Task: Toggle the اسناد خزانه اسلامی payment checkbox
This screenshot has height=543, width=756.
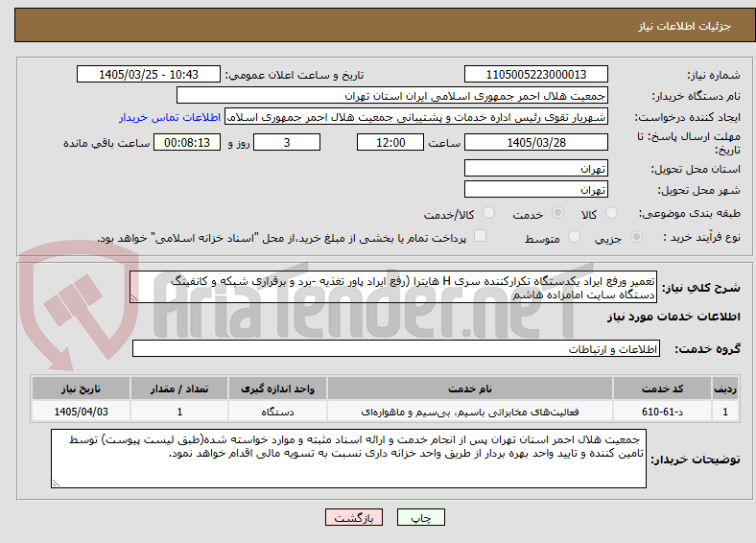Action: (481, 236)
